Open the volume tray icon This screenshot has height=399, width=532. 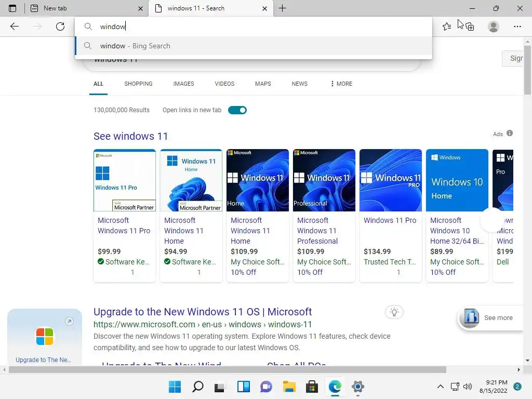click(x=468, y=387)
